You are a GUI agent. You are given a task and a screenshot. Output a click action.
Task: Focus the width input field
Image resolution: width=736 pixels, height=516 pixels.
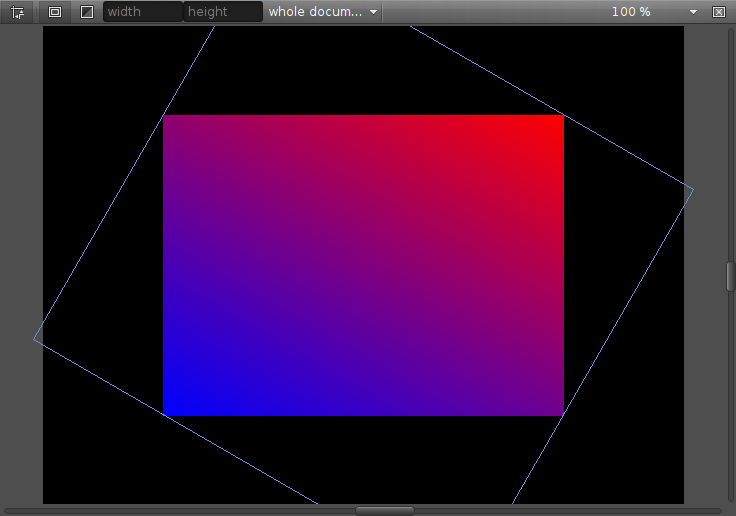(143, 12)
